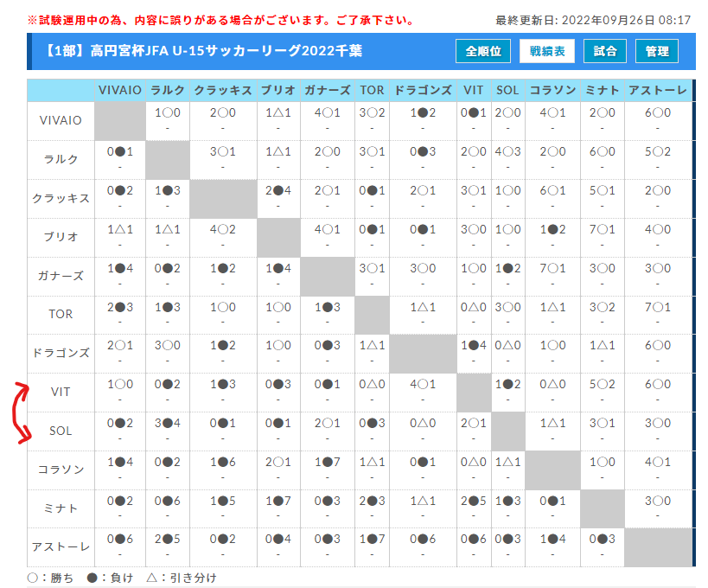Select the TOR row label
708x588 pixels.
(x=61, y=315)
